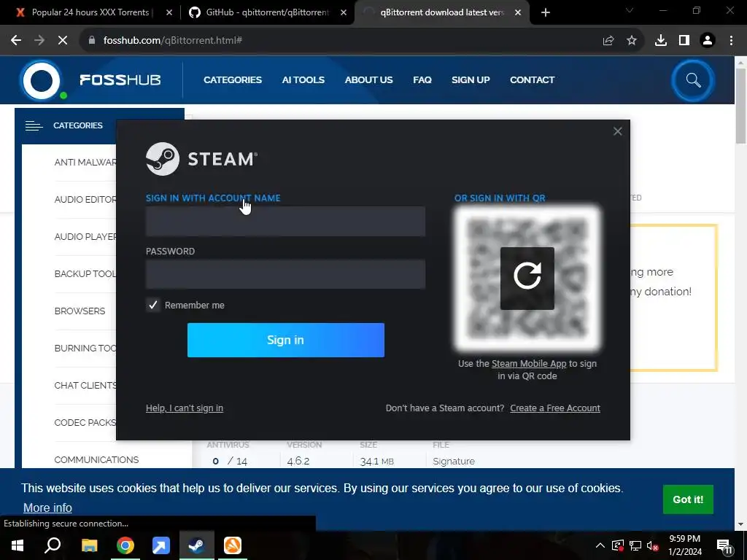Open COMMUNICATIONS category in sidebar
The image size is (747, 560).
[96, 459]
